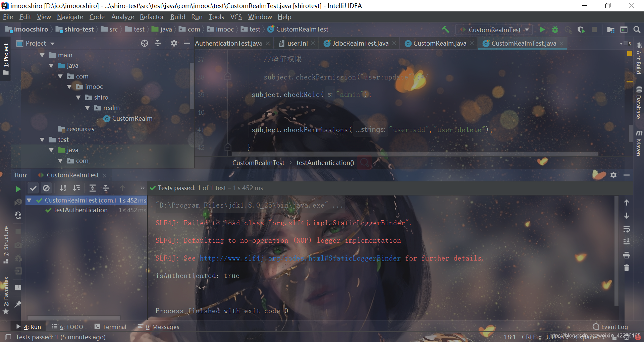644x342 pixels.
Task: Toggle soft-wrap in console output
Action: [x=627, y=229]
